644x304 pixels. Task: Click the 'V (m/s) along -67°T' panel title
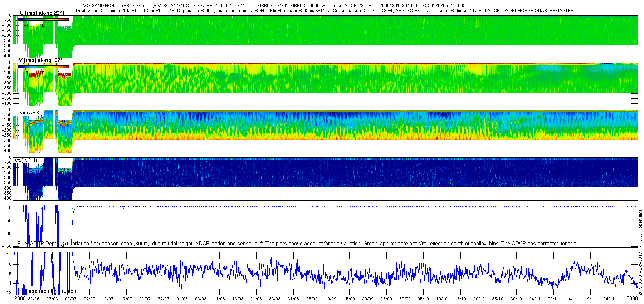[x=42, y=60]
